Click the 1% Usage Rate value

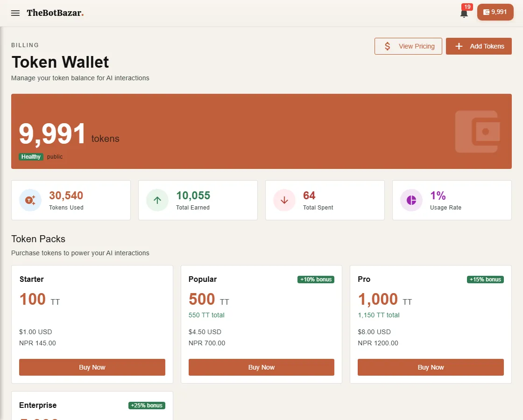438,196
